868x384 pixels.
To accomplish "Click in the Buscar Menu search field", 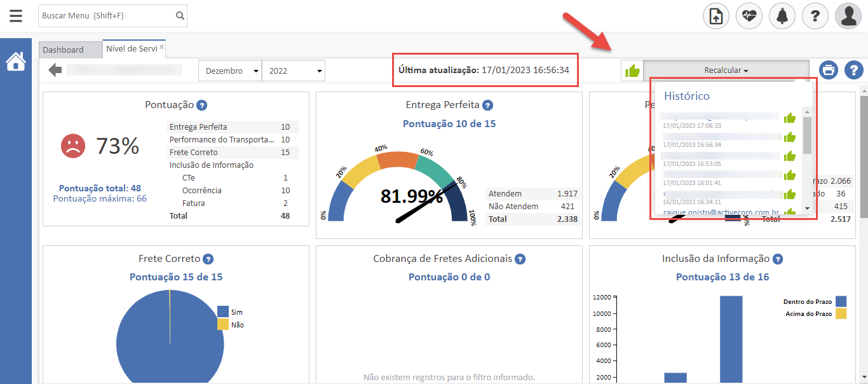I will (x=105, y=16).
